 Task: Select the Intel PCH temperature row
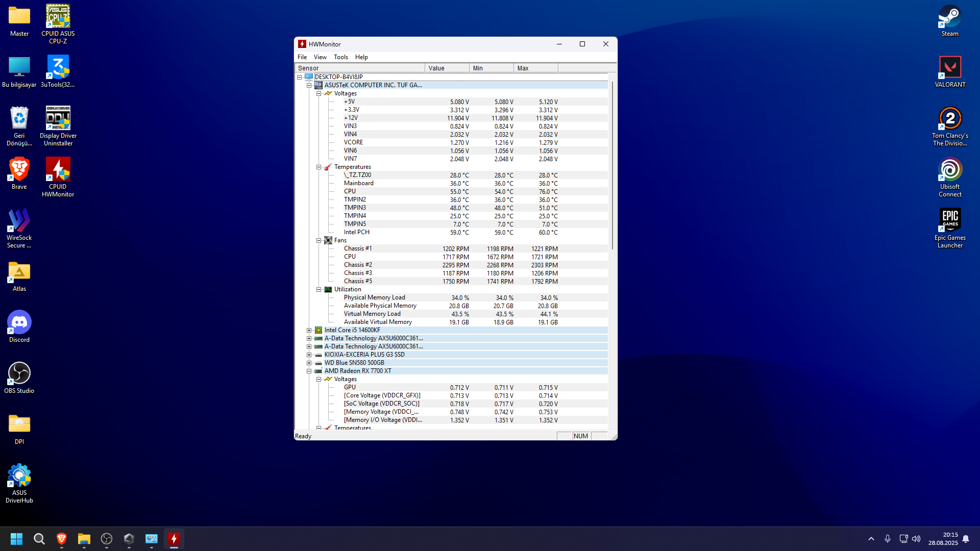pyautogui.click(x=451, y=232)
